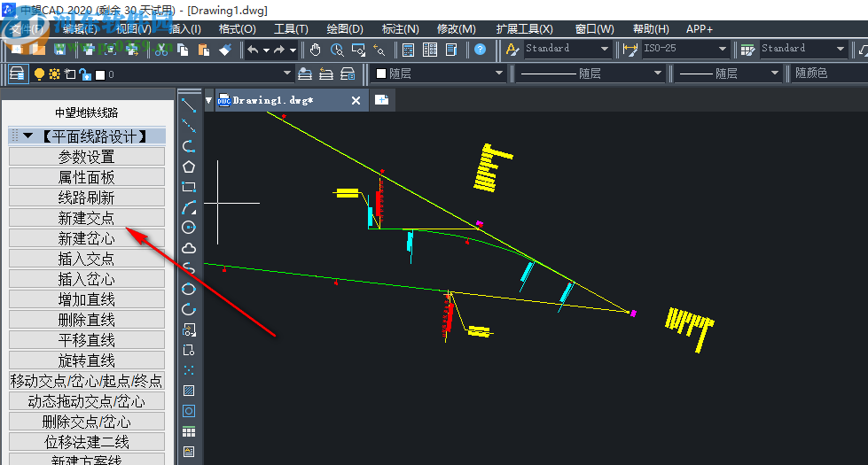Click the Text Style icon
Viewport: 868px width, 465px height.
tap(512, 50)
